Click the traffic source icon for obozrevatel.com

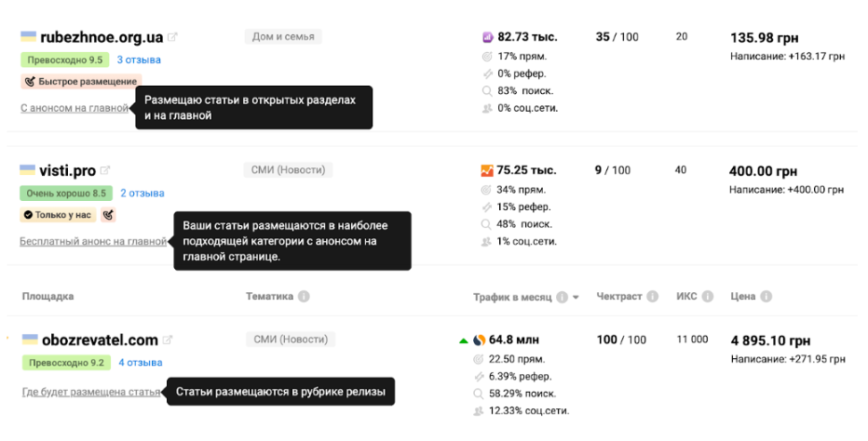(x=480, y=340)
